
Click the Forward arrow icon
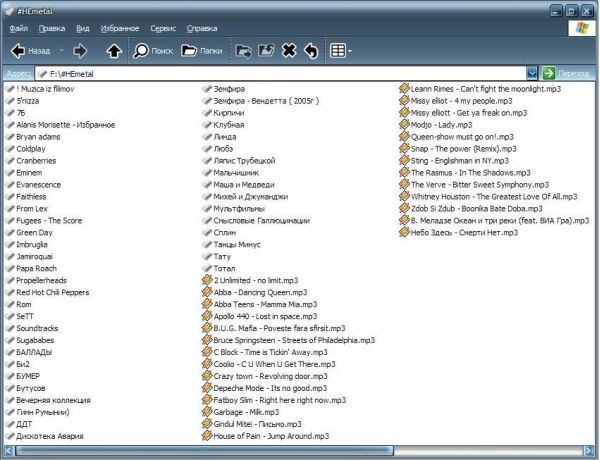coord(80,51)
